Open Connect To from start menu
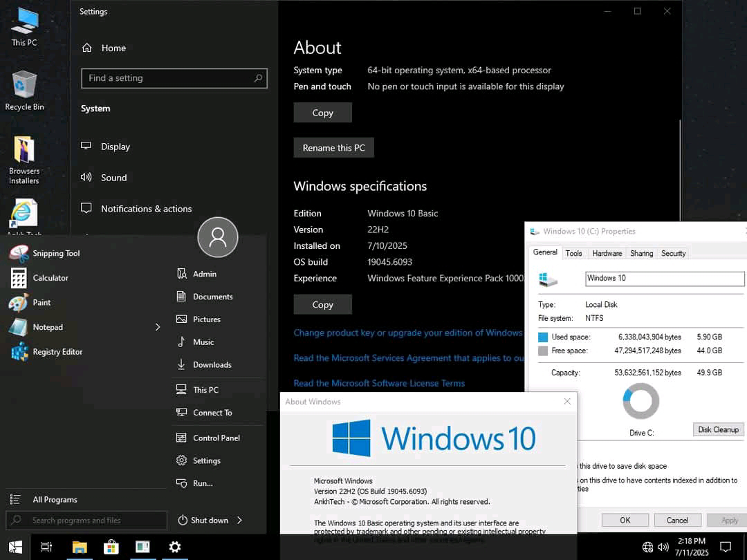Viewport: 747px width, 560px height. tap(204, 413)
